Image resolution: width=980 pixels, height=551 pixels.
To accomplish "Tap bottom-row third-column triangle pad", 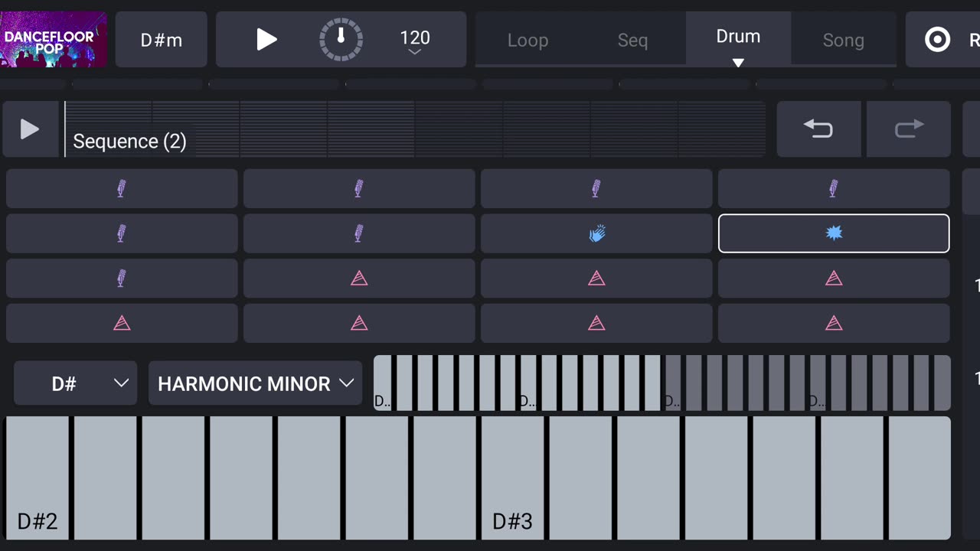I will (596, 323).
